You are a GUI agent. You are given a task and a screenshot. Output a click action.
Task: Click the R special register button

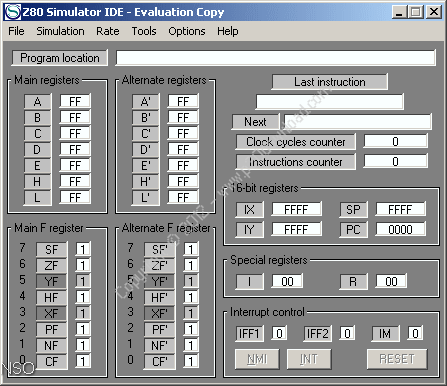tap(353, 282)
